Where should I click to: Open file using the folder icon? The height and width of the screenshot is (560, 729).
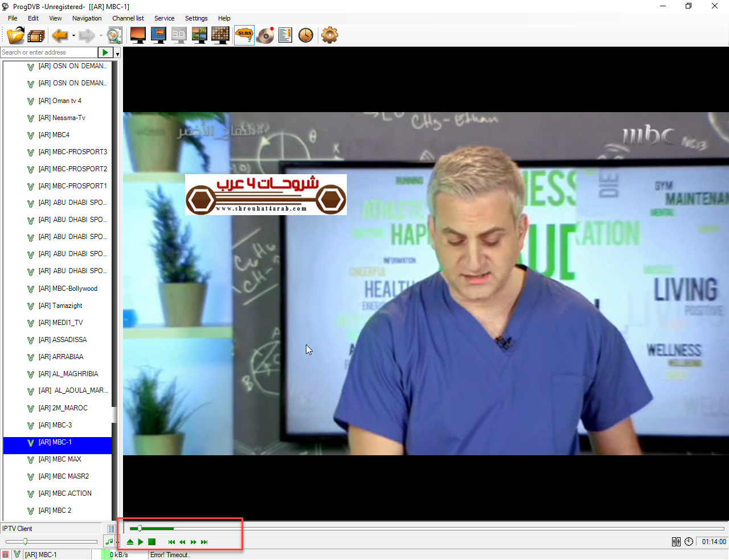(15, 35)
